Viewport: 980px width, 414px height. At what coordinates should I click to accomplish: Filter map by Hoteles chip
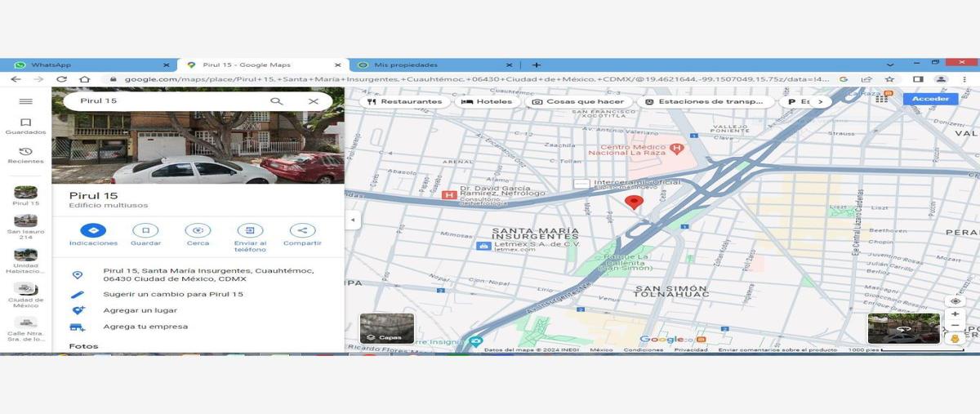tap(487, 102)
